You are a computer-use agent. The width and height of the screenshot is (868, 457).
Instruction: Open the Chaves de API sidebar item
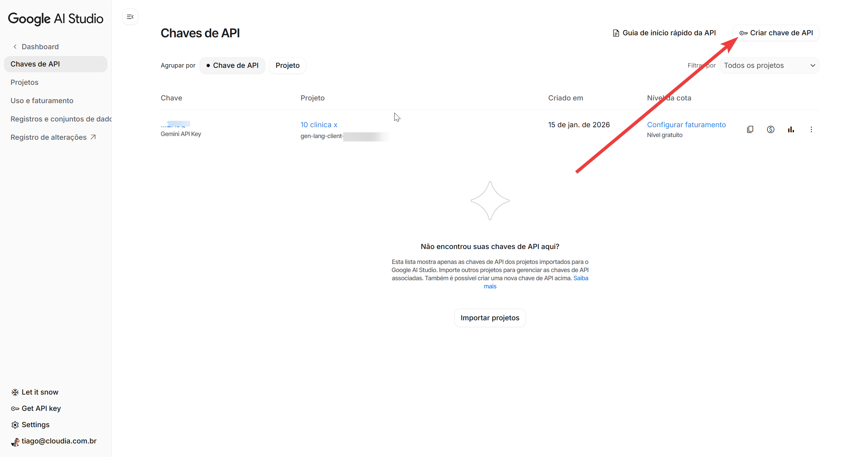click(x=56, y=64)
